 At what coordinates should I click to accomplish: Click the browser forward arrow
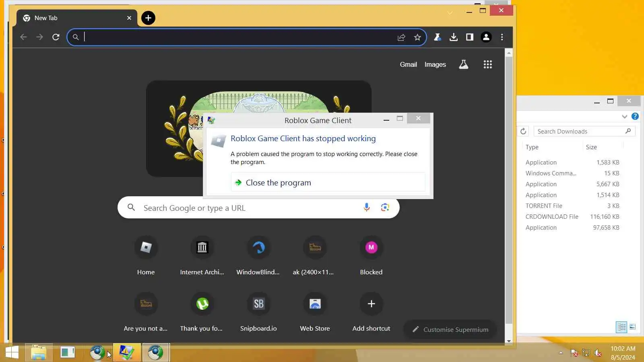tap(39, 37)
